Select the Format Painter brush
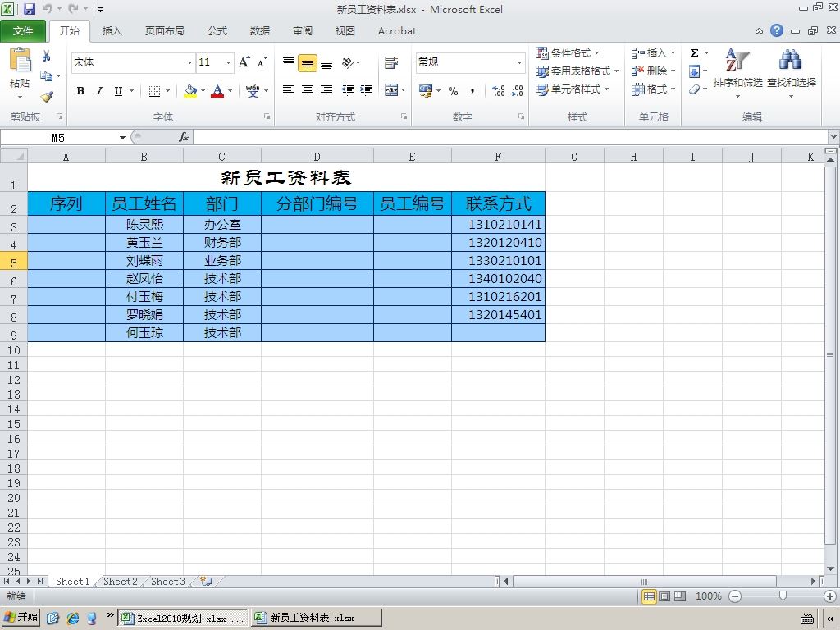840x630 pixels. pyautogui.click(x=47, y=97)
